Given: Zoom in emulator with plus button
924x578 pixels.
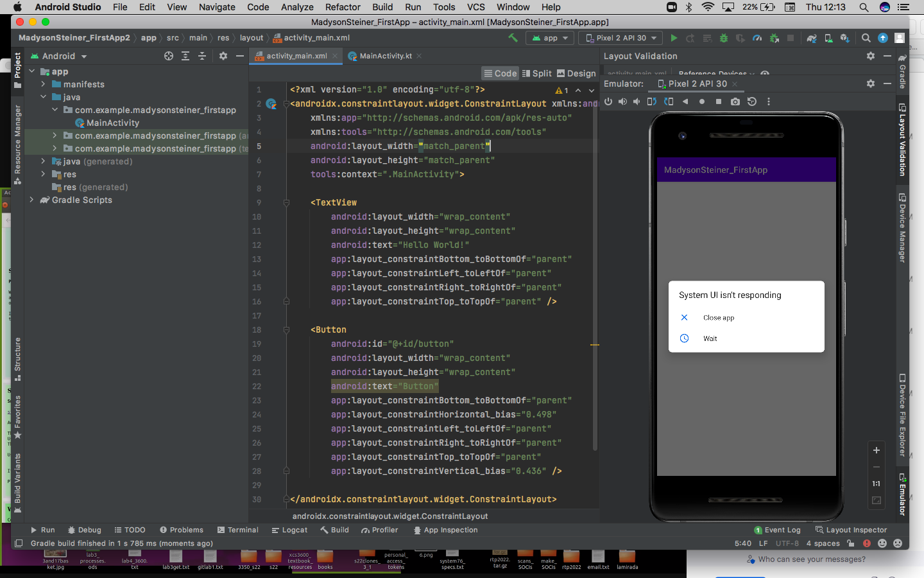Looking at the screenshot, I should coord(877,450).
